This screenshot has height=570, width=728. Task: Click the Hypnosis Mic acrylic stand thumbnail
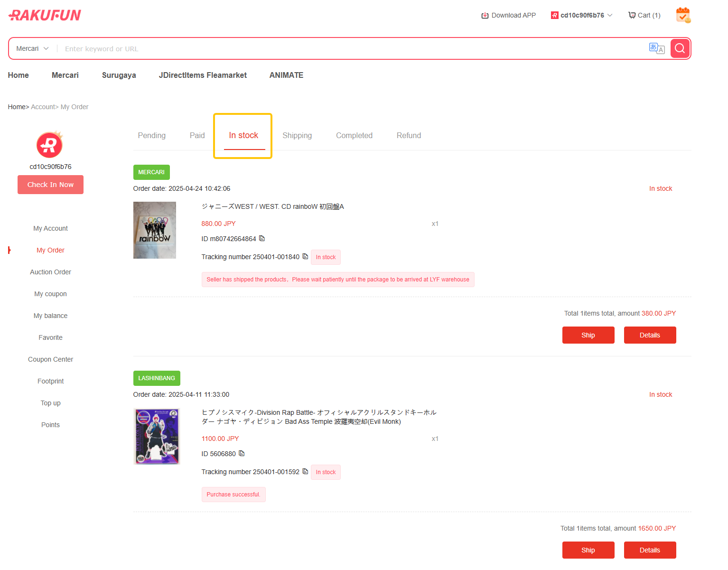157,436
